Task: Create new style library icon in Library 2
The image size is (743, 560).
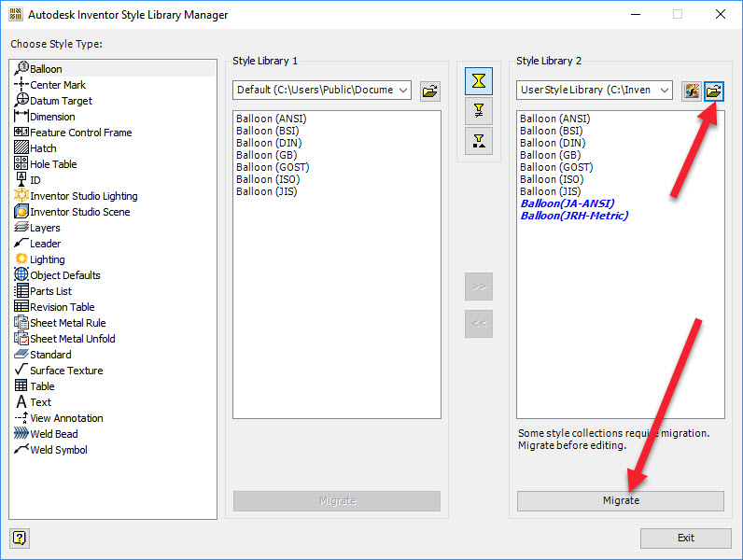Action: point(692,91)
